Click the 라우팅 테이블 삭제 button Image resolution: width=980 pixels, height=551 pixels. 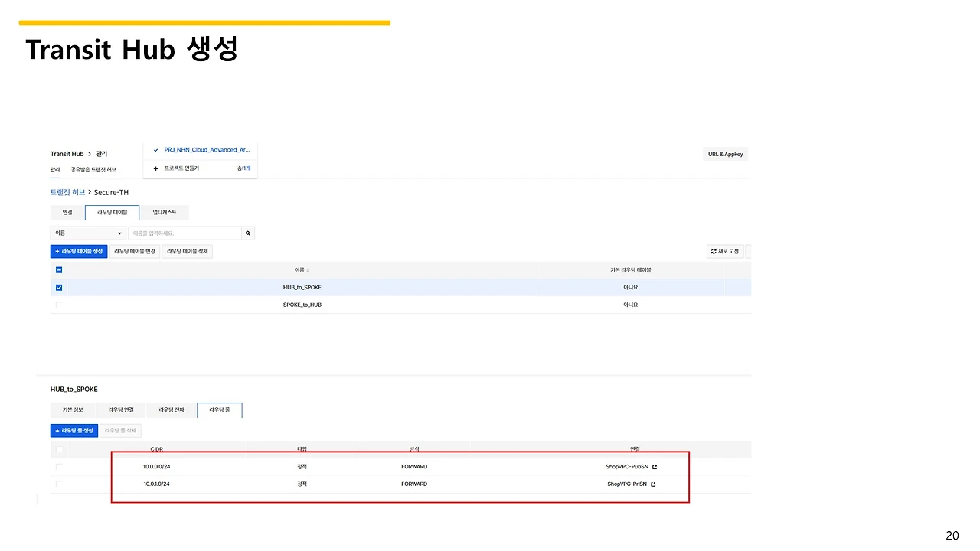(x=187, y=251)
